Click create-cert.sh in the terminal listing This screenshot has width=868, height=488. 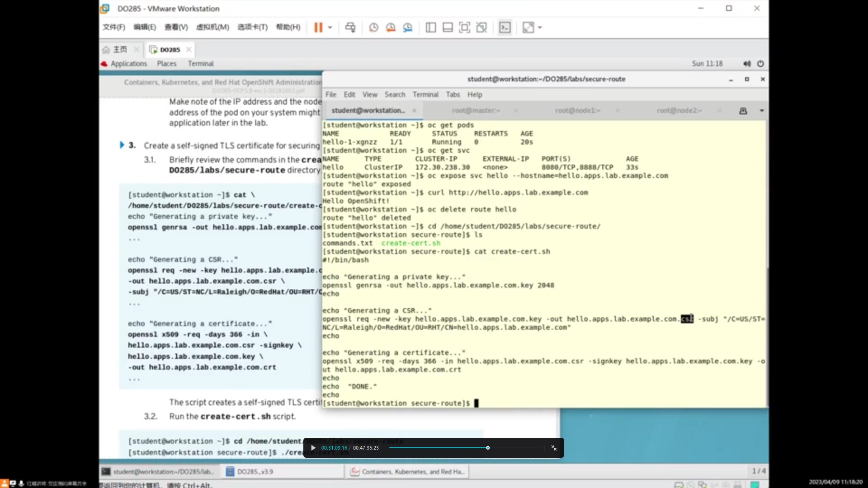tap(410, 243)
